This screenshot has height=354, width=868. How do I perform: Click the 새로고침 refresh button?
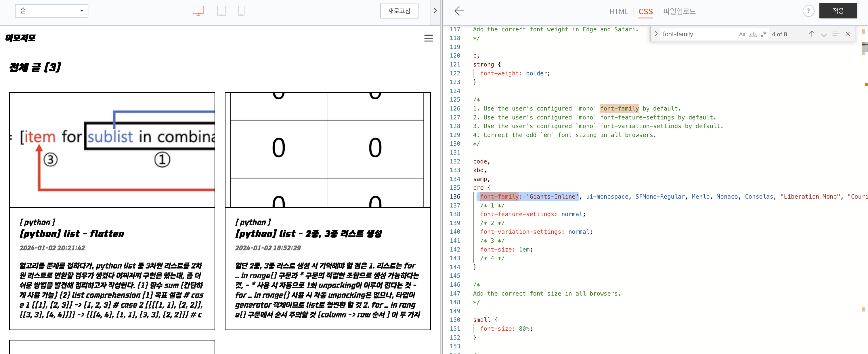[x=399, y=11]
